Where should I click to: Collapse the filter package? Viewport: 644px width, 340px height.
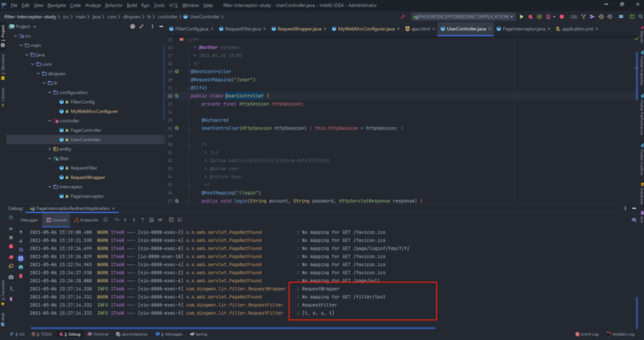pyautogui.click(x=49, y=159)
